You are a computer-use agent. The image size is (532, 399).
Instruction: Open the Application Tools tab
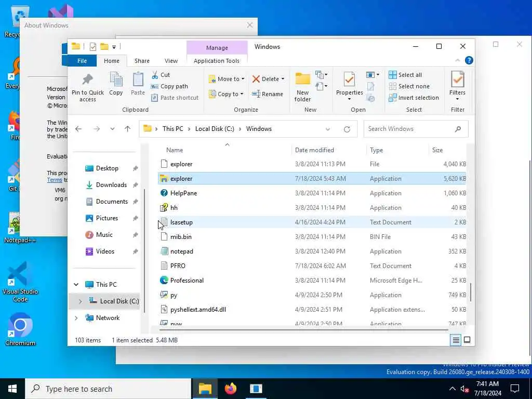pyautogui.click(x=217, y=61)
